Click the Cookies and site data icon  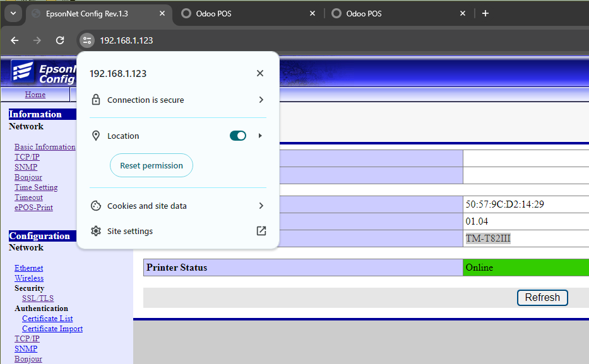click(96, 206)
